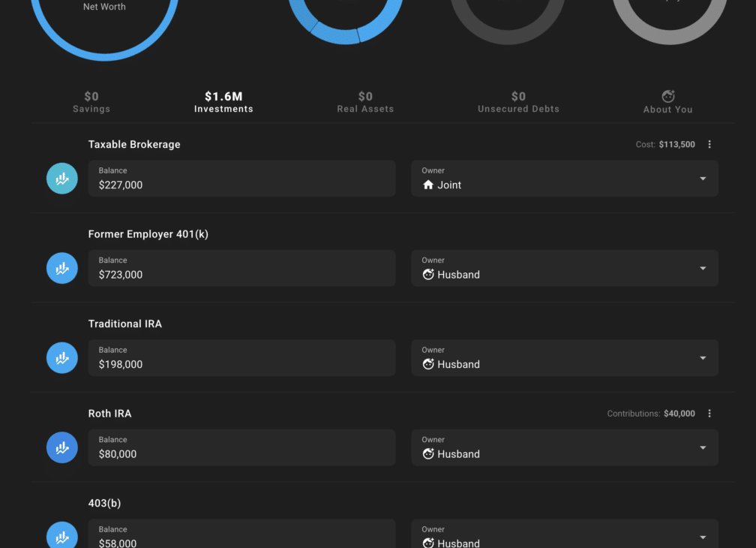Select the Investments tab

coord(223,102)
